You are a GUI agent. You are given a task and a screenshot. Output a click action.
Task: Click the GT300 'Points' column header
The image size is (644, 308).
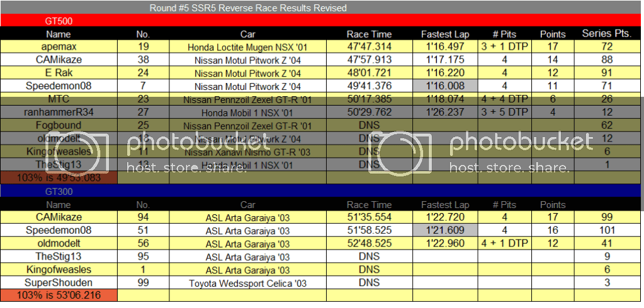[x=553, y=205]
